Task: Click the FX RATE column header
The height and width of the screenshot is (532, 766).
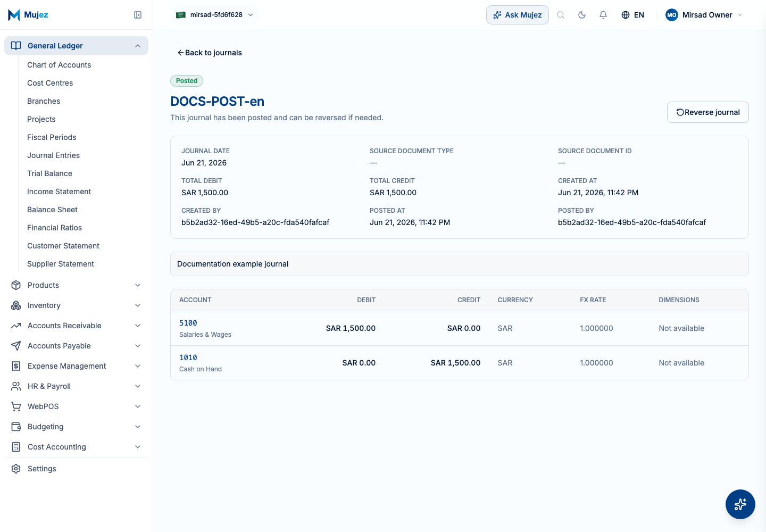Action: point(593,300)
